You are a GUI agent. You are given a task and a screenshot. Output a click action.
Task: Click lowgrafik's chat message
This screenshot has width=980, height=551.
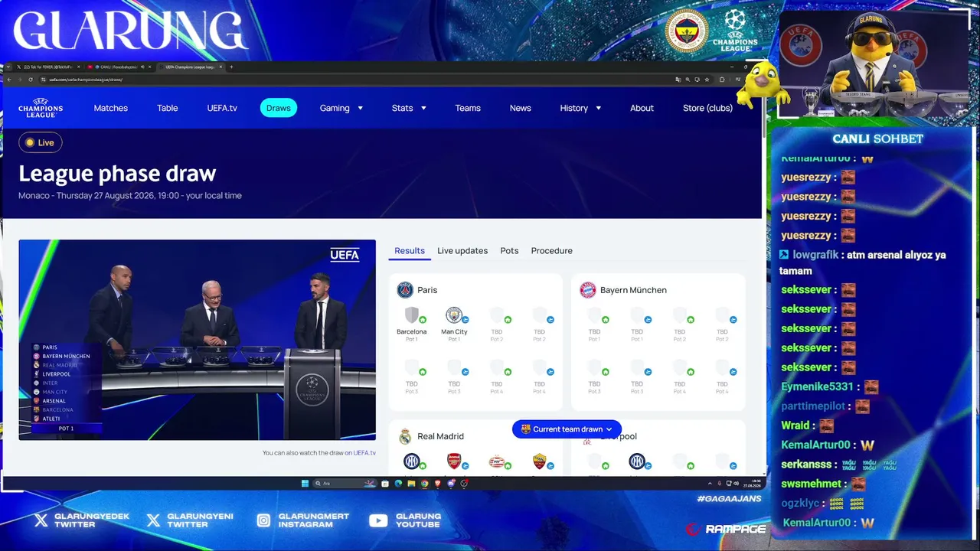863,262
